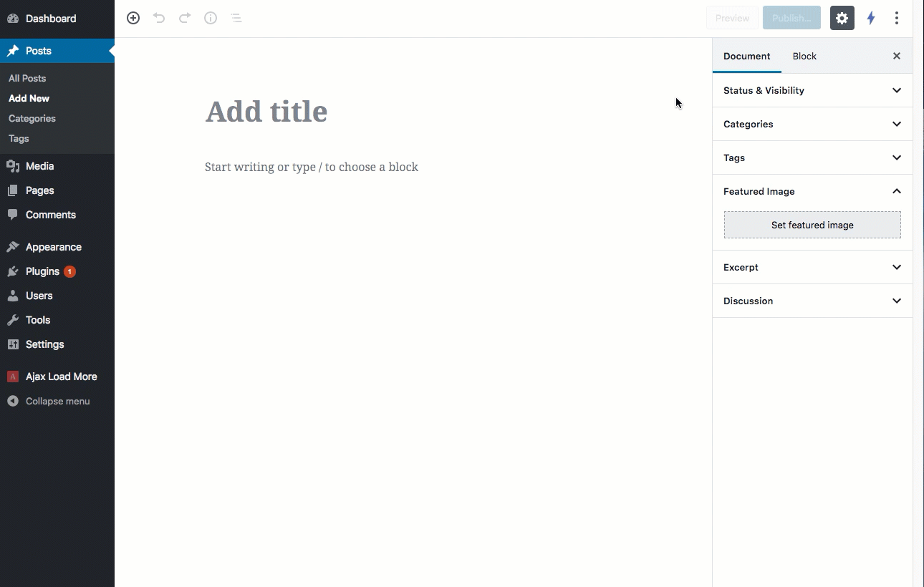924x587 pixels.
Task: Select Add New submenu item
Action: (x=29, y=98)
